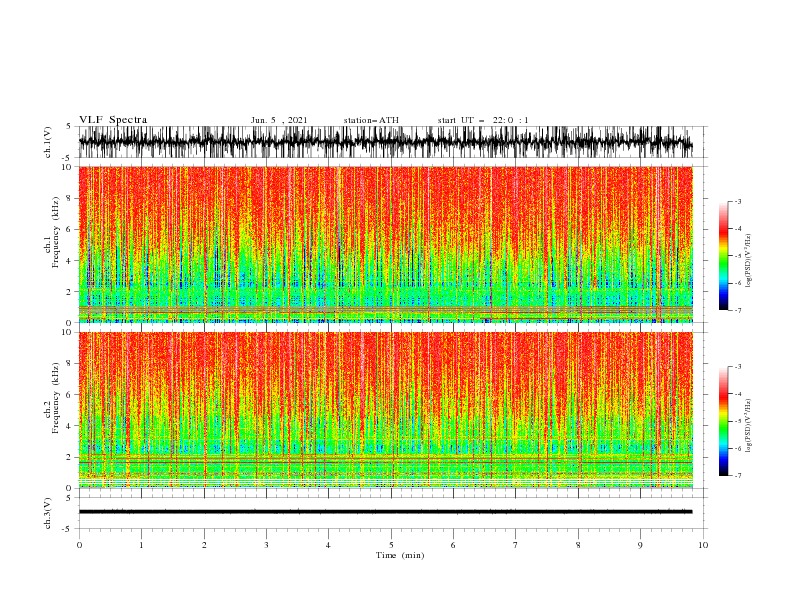Click the "-5" value on ch.1 colorbar
This screenshot has width=792, height=612.
737,256
